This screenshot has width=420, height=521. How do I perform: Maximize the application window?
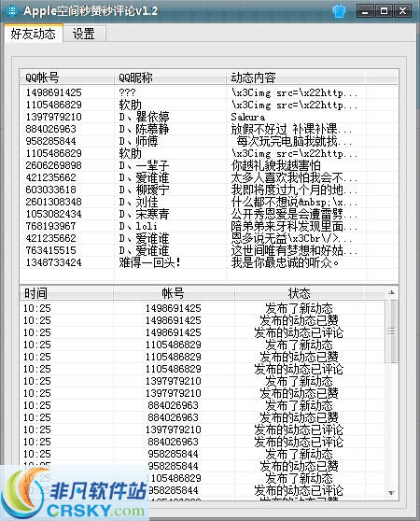[384, 11]
